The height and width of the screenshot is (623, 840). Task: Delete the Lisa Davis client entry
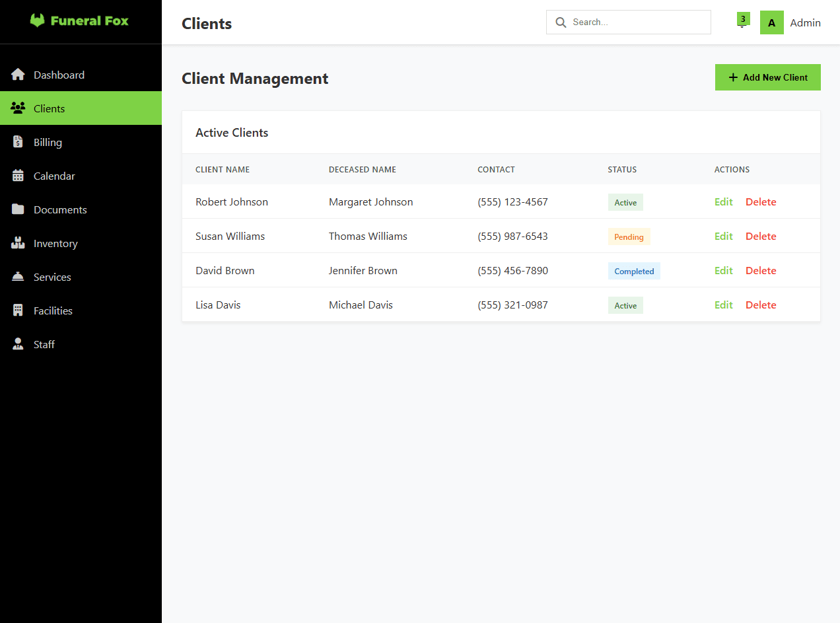(x=760, y=305)
